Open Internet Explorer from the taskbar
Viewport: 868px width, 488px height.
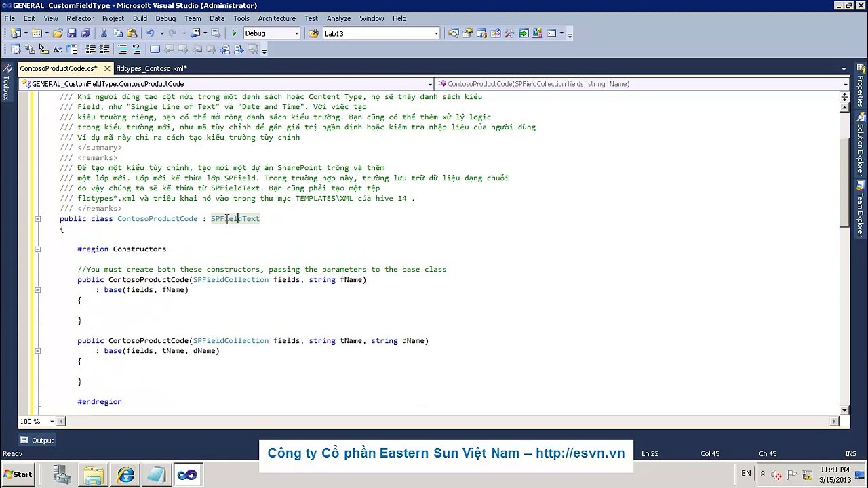[x=125, y=474]
